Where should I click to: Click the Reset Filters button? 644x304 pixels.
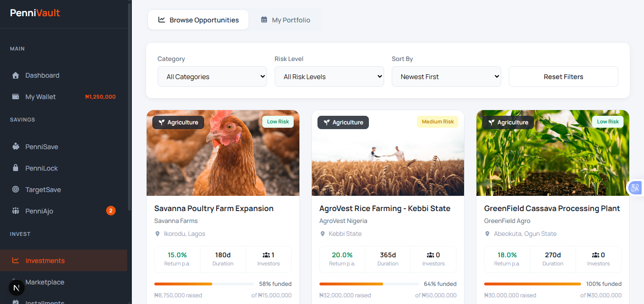[563, 77]
